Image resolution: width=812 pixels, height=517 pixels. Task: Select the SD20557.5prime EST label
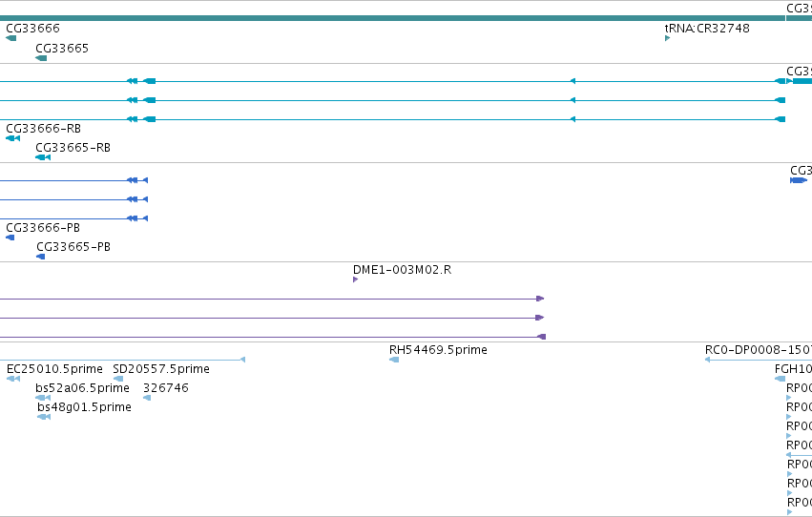coord(161,369)
